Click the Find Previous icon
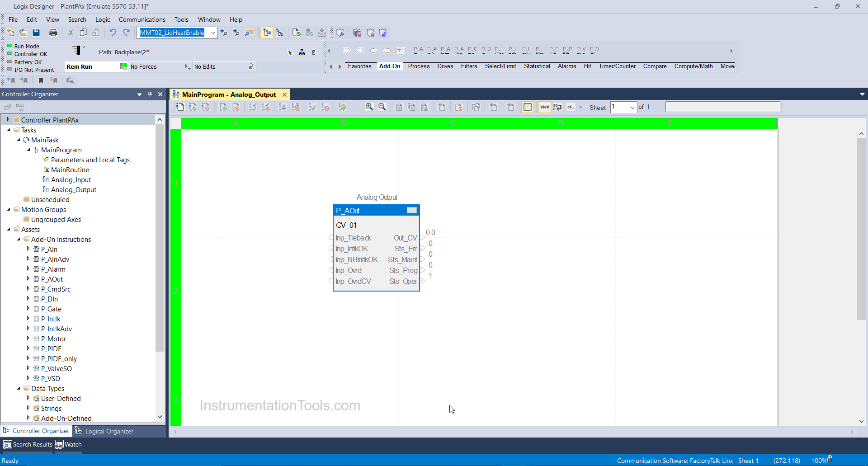Viewport: 868px width, 466px height. pyautogui.click(x=224, y=33)
